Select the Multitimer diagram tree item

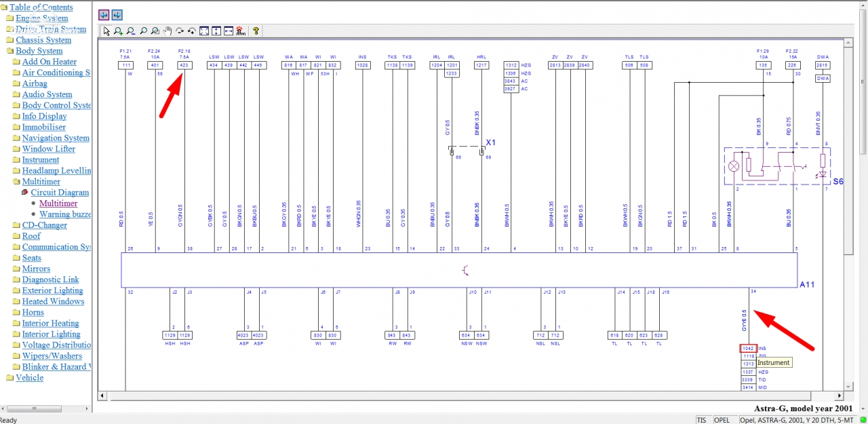(x=58, y=204)
